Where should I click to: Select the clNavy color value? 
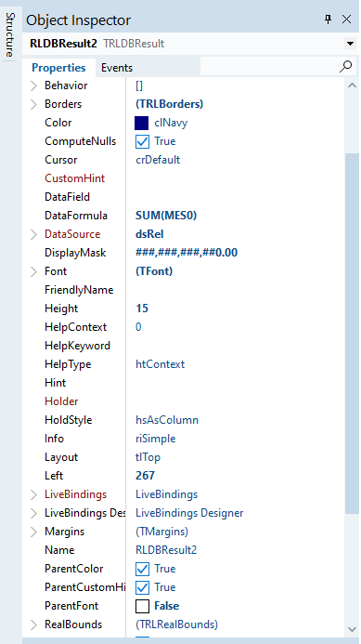171,123
